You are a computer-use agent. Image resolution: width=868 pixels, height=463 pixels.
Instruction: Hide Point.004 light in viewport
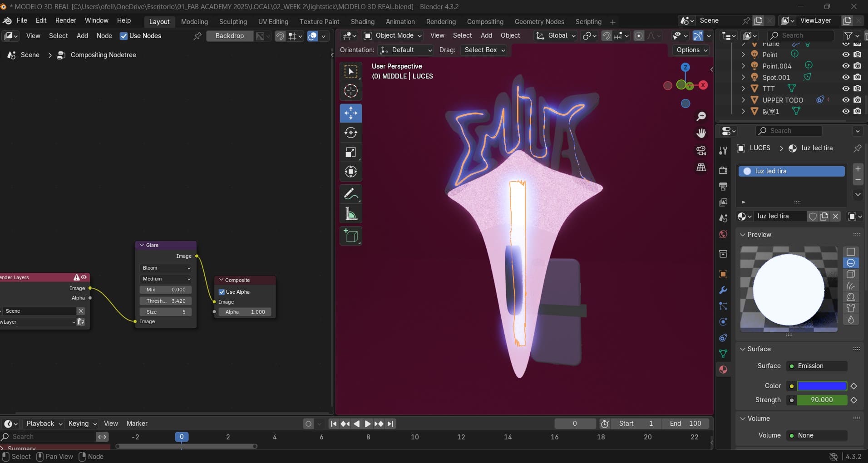tap(846, 66)
